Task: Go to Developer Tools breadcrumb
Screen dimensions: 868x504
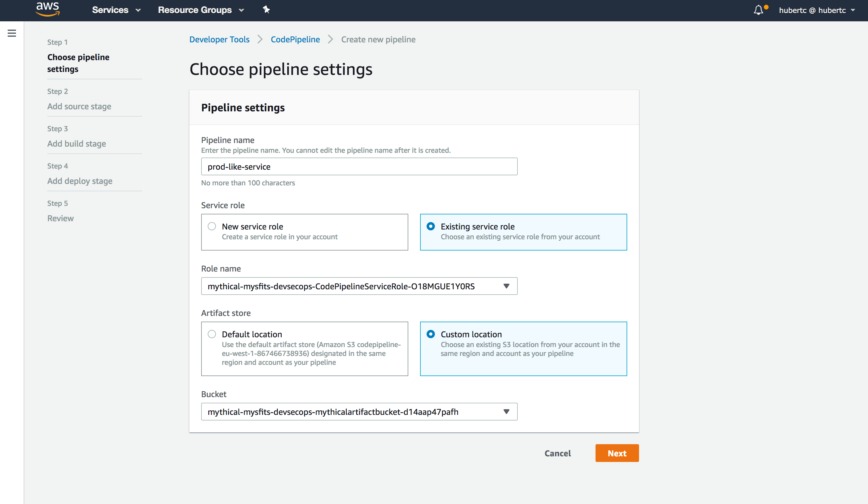Action: coord(220,40)
